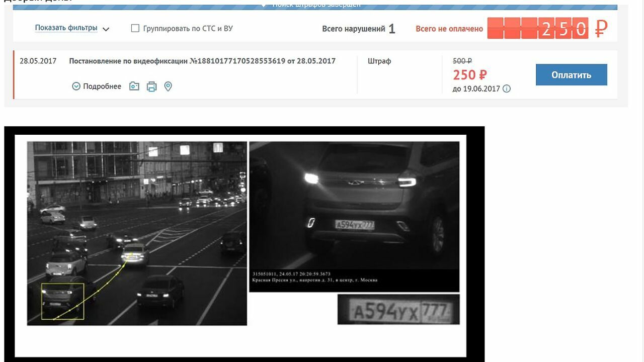The height and width of the screenshot is (362, 644).
Task: Open the Постановление по видеофиксации title
Action: click(x=202, y=61)
